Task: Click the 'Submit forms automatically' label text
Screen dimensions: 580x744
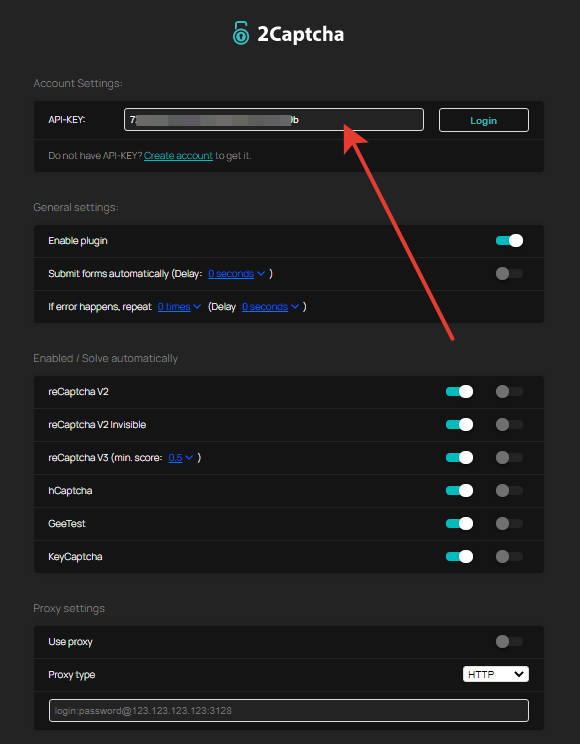Action: coord(108,274)
